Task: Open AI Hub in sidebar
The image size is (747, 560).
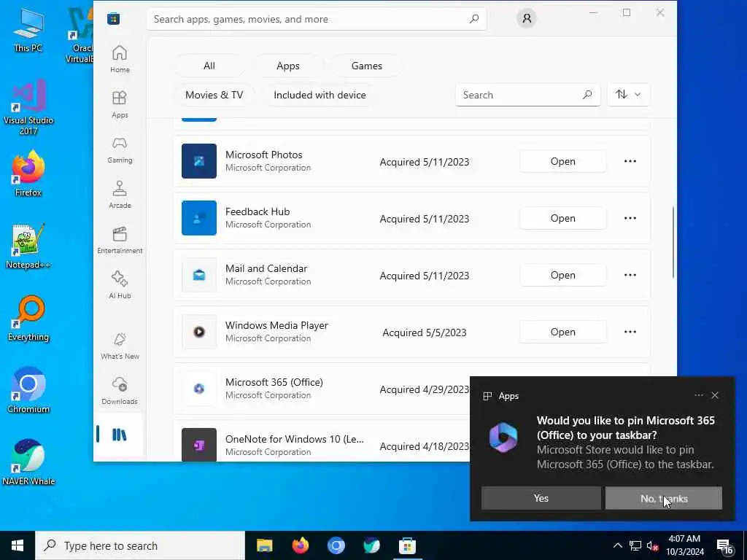Action: pyautogui.click(x=120, y=285)
